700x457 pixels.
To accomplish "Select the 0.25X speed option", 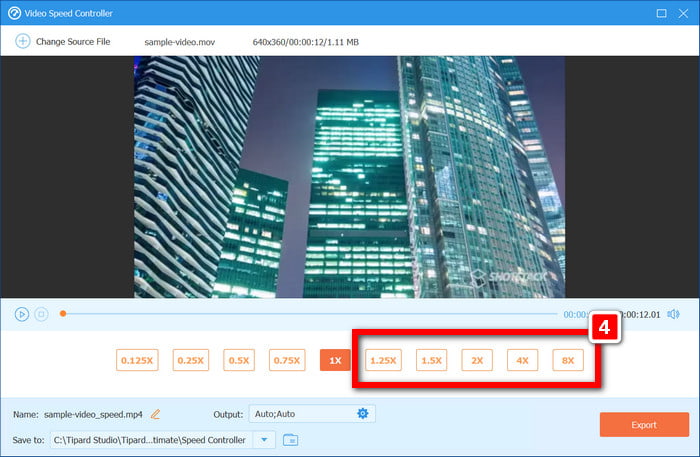I will [x=189, y=360].
